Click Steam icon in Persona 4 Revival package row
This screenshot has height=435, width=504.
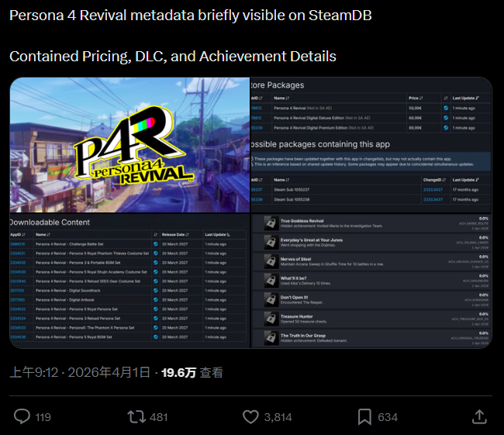(x=446, y=108)
